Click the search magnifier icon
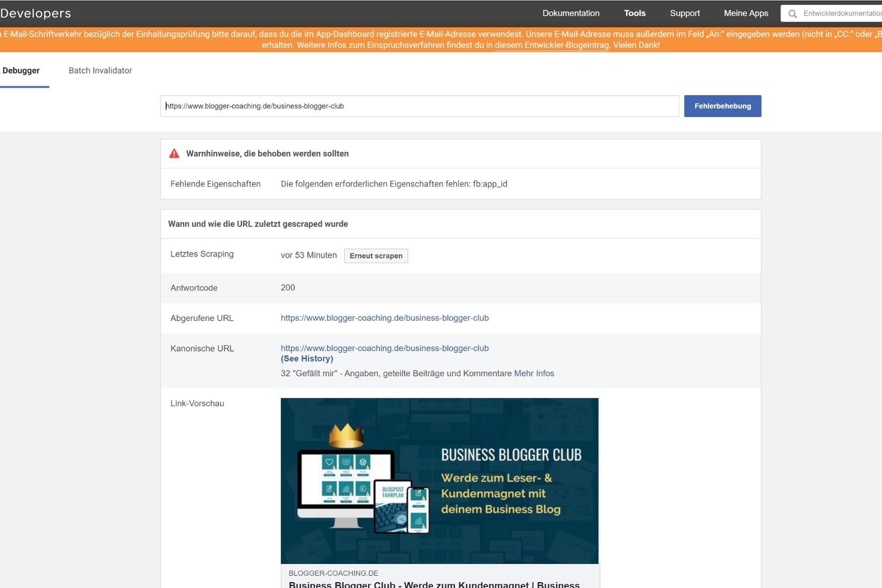The width and height of the screenshot is (882, 588). pyautogui.click(x=792, y=14)
